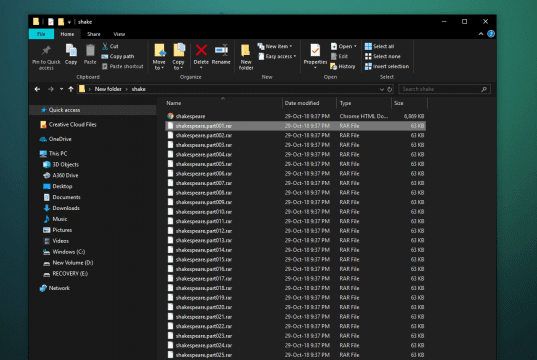537x360 pixels.
Task: Open address bar history dropdown
Action: (382, 89)
